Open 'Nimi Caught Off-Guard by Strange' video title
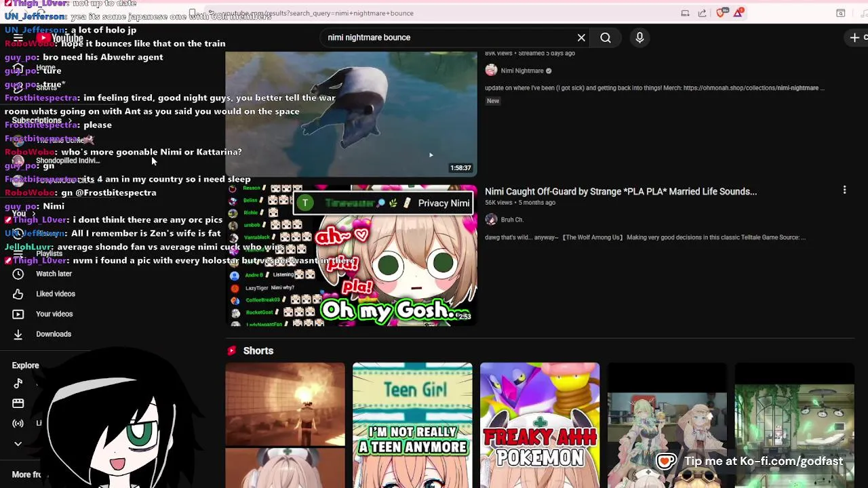Screen dimensions: 868x488 coord(620,192)
